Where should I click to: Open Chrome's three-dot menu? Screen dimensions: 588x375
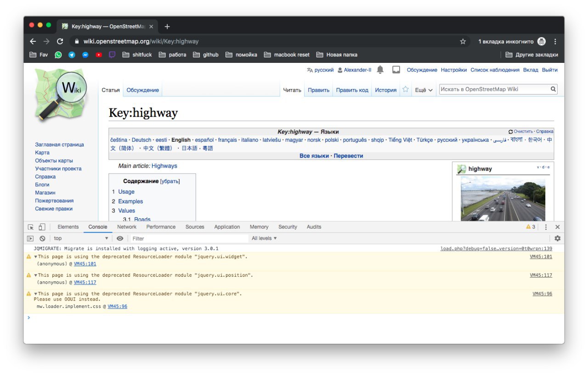coord(555,41)
